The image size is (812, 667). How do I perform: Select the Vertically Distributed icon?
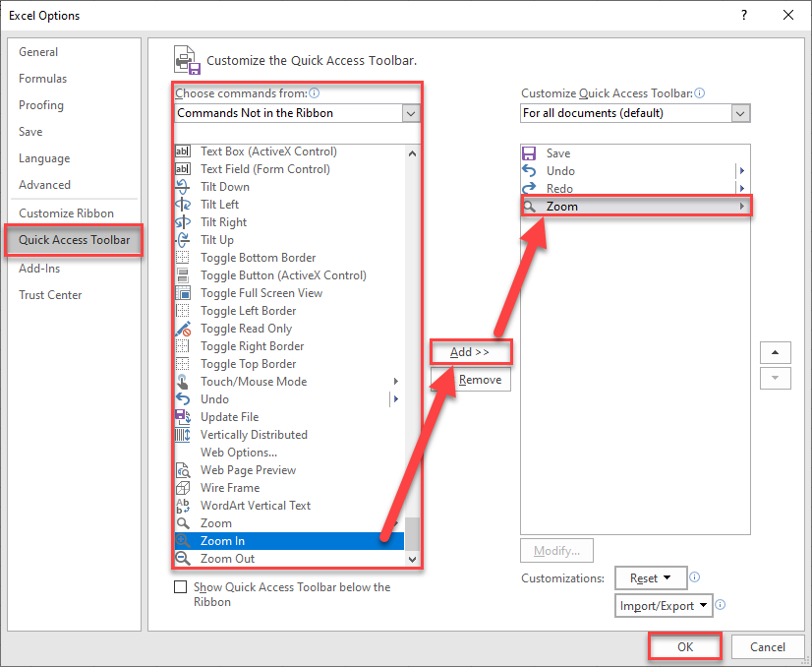tap(183, 435)
